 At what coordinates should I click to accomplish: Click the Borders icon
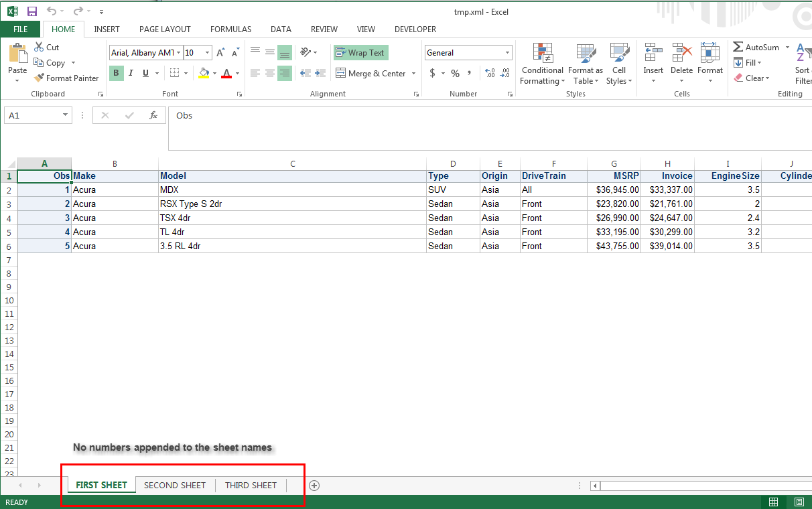(x=174, y=73)
